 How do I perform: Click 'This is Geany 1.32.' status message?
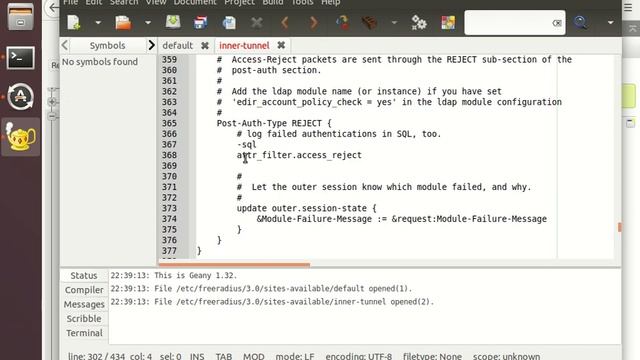[x=173, y=276]
